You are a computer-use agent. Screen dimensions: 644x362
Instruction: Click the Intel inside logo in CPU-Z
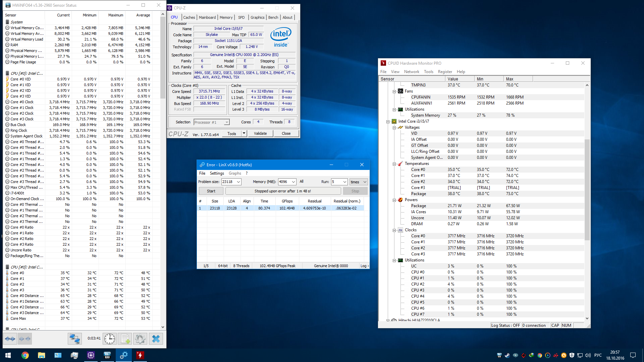[281, 37]
